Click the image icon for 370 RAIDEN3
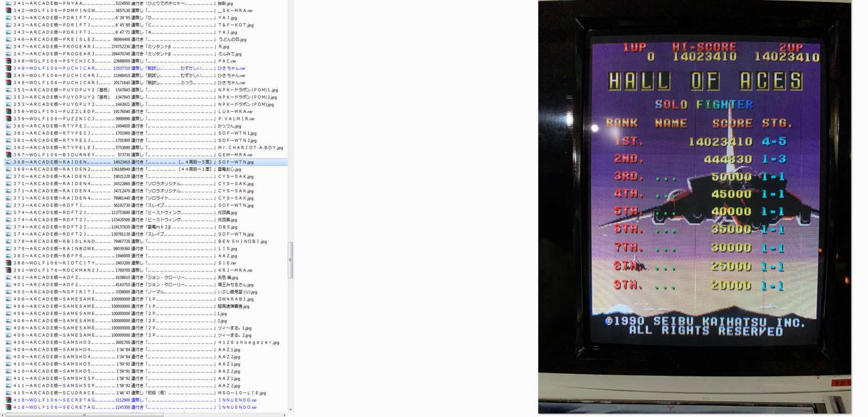This screenshot has height=417, width=868. 8,176
